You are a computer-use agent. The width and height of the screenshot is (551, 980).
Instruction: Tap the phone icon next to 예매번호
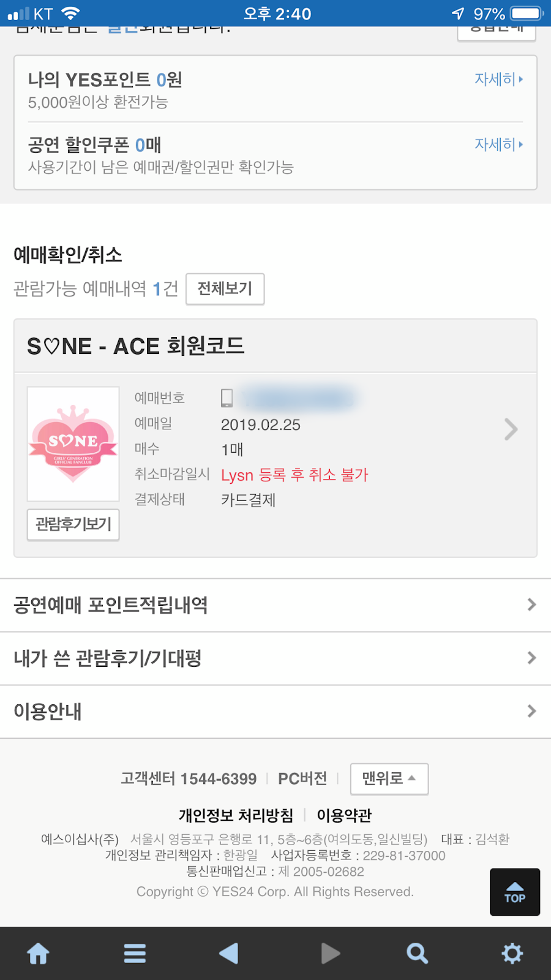pos(228,398)
